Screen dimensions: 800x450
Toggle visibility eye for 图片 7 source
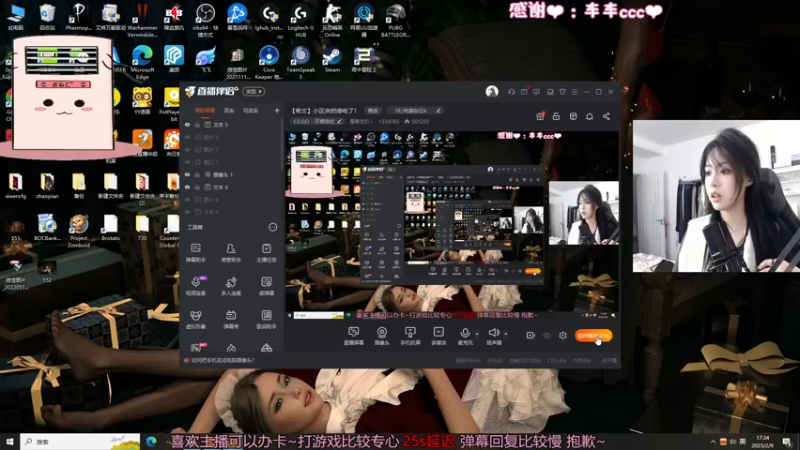(x=187, y=149)
